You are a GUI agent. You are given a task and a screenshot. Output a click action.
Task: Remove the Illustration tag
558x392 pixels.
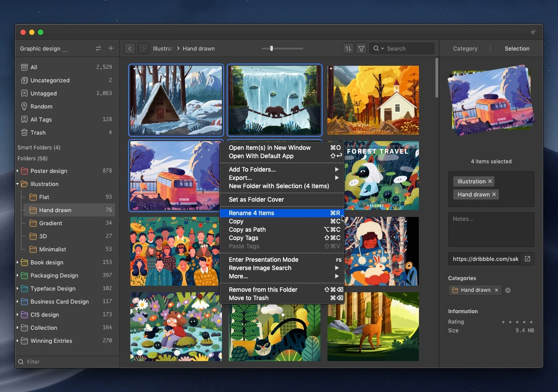pos(490,181)
